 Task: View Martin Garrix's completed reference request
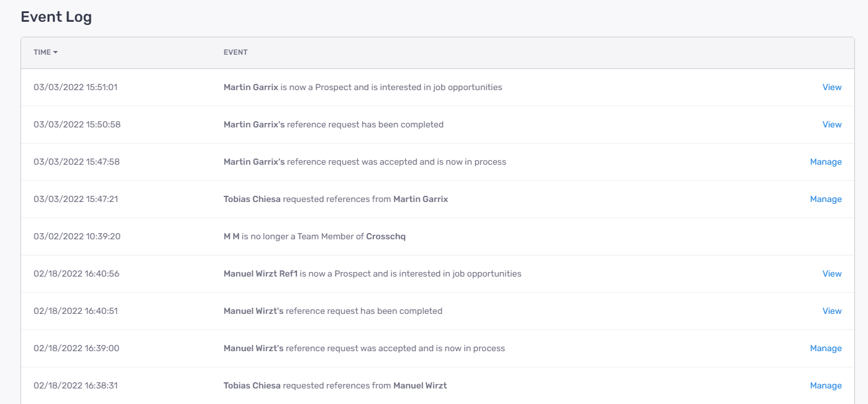point(832,124)
